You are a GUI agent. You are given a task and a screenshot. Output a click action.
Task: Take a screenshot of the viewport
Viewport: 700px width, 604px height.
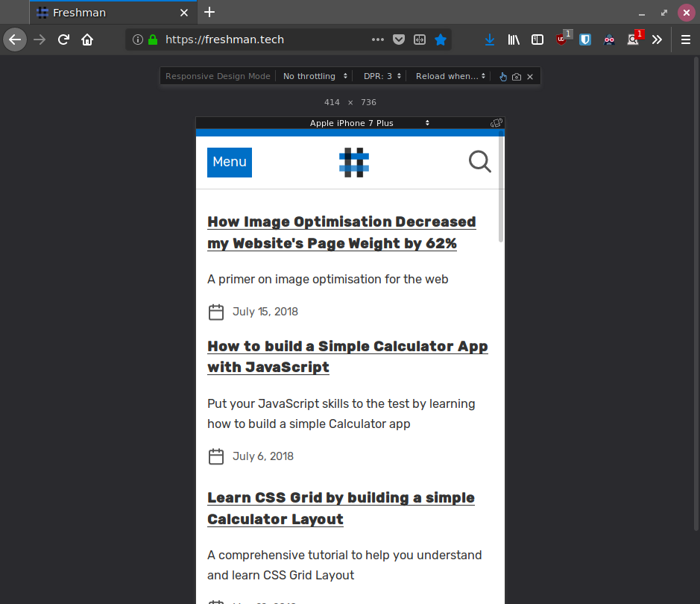coord(517,77)
